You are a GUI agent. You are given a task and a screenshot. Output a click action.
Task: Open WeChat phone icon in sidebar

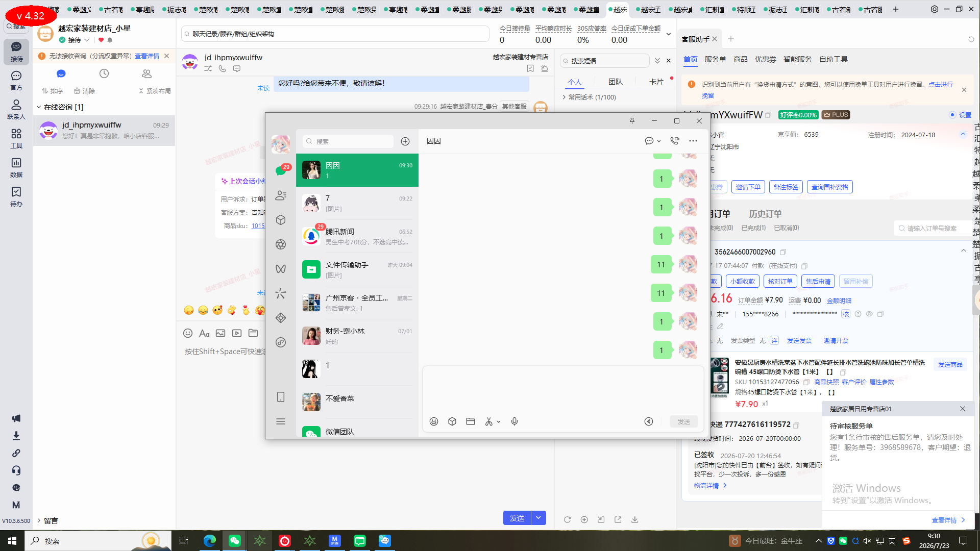[281, 397]
